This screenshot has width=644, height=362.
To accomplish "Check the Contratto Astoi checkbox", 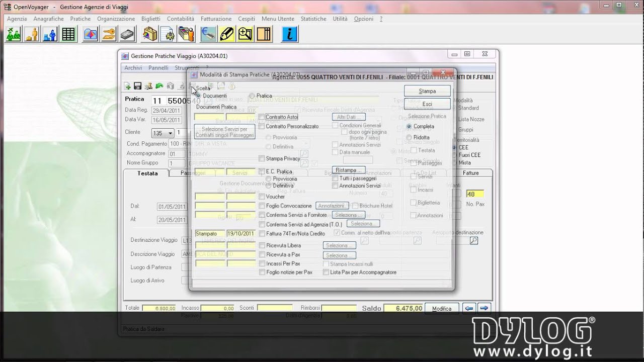I will tap(262, 117).
